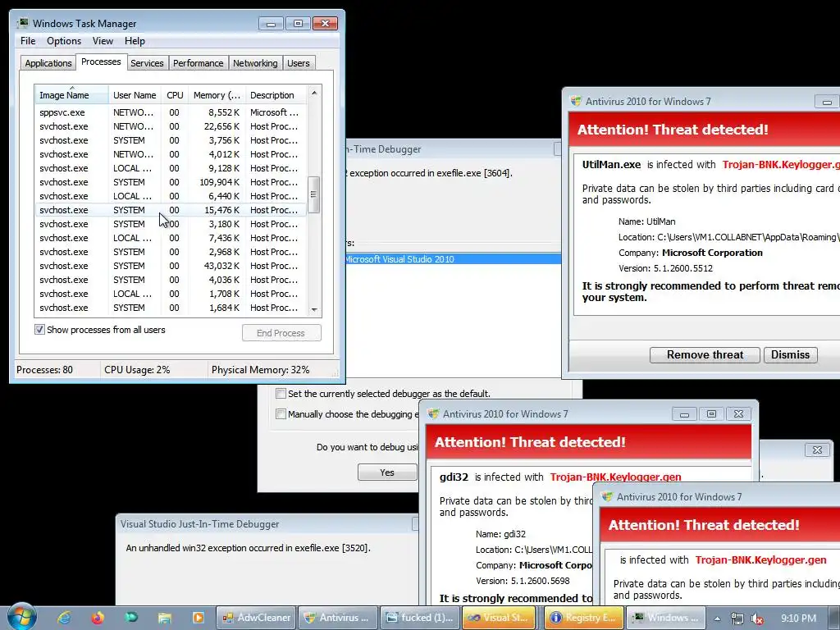Switch to the Performance tab
The image size is (840, 630).
[199, 63]
